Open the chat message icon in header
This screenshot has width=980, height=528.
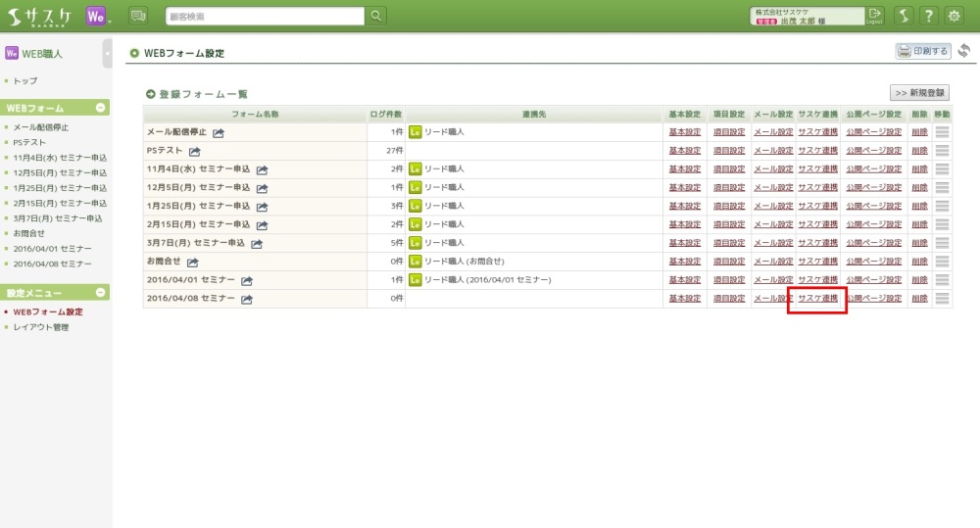pos(137,16)
